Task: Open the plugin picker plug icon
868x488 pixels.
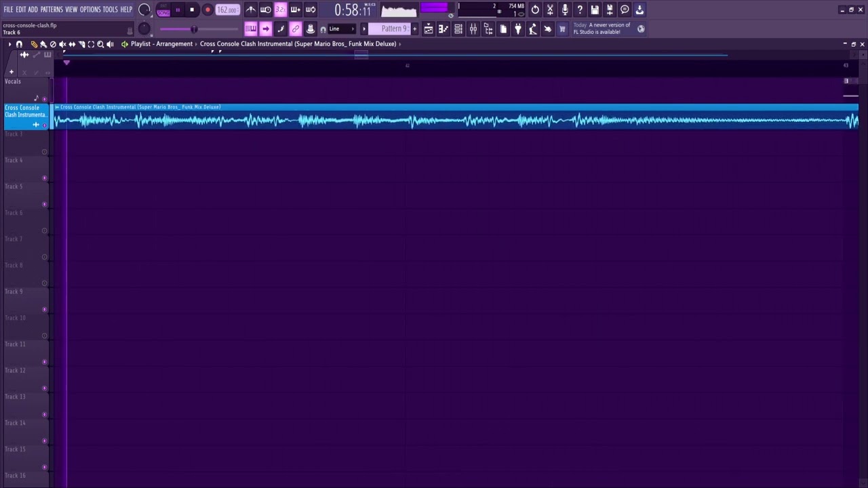Action: [x=518, y=29]
